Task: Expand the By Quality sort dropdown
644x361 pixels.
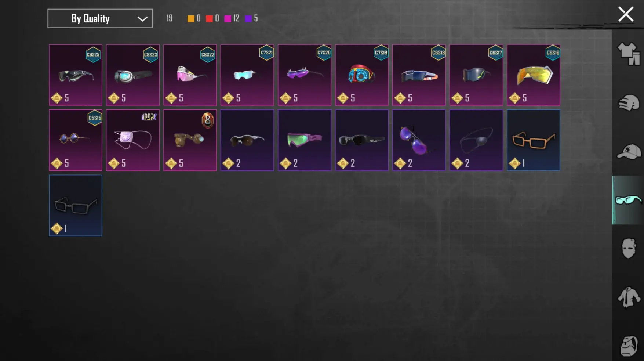Action: click(100, 18)
